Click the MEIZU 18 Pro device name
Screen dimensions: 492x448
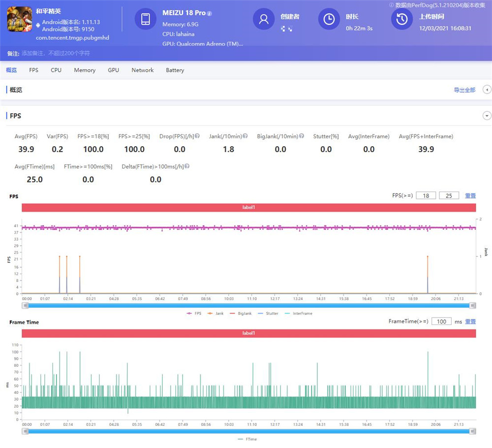184,13
